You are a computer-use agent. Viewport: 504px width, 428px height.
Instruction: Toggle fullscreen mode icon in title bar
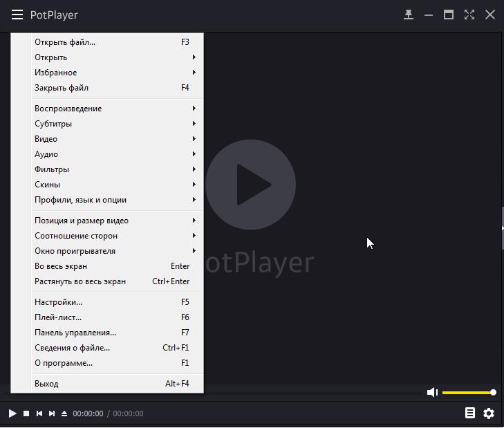click(469, 15)
